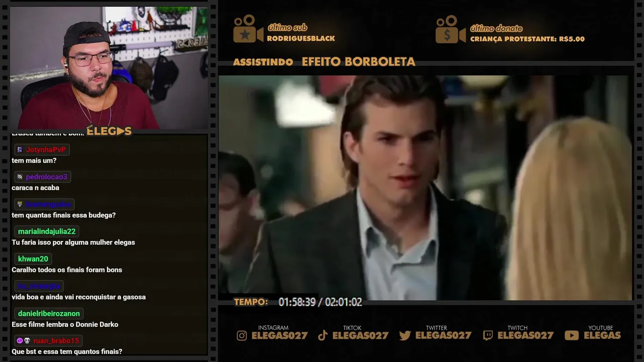Click the RODRIGUESBLACK subscriber name
The width and height of the screenshot is (644, 362).
tap(301, 39)
